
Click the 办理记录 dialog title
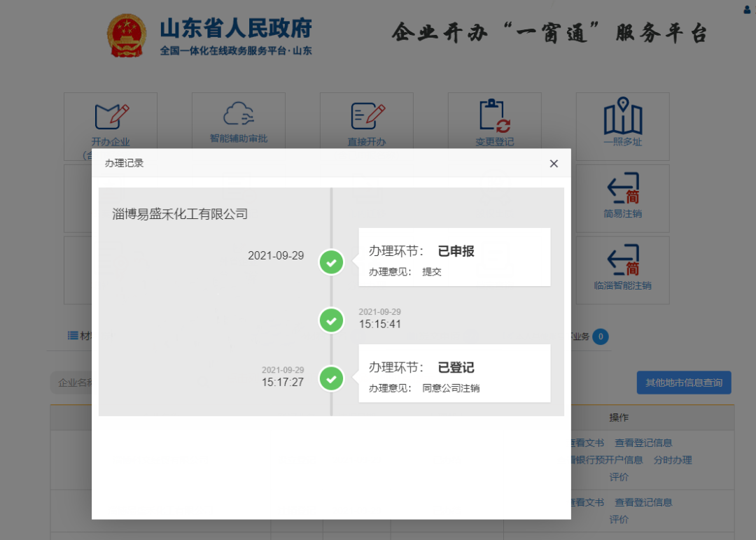125,163
